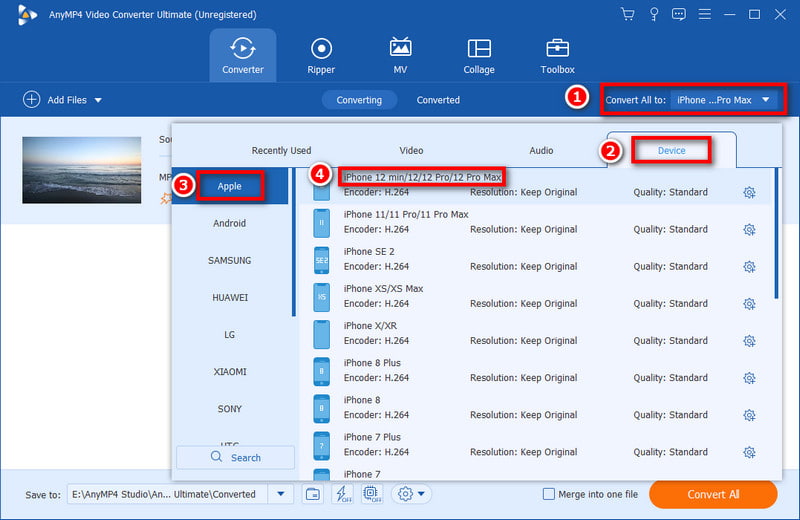Click the register key icon
Viewport: 800px width, 520px height.
(654, 14)
